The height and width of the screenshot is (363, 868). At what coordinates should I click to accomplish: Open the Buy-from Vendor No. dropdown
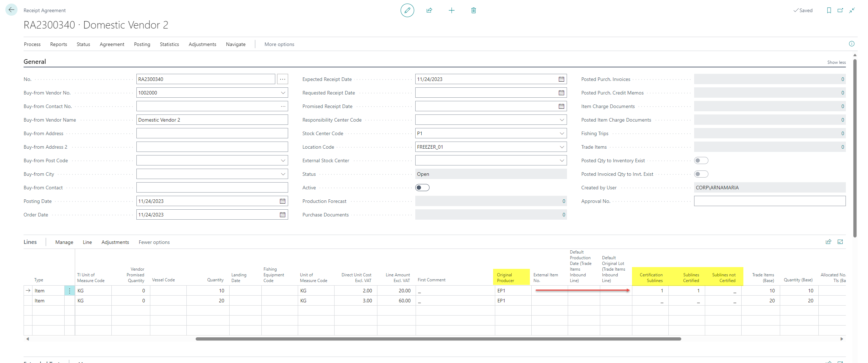pyautogui.click(x=283, y=93)
